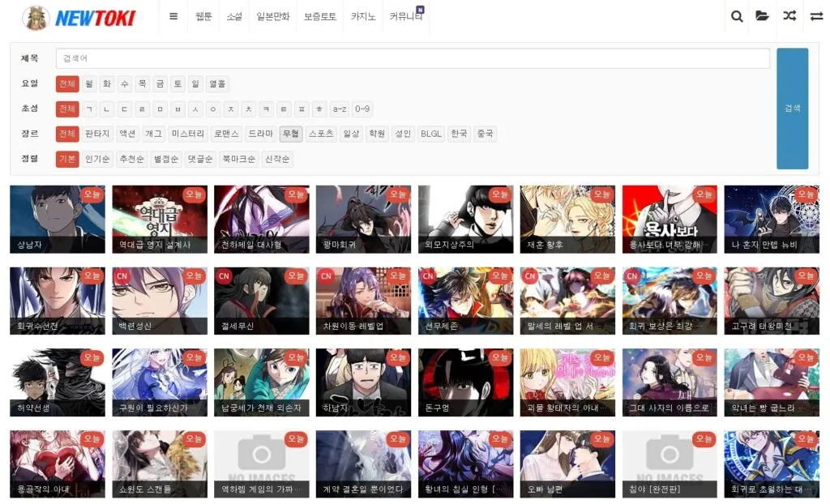Open the folder icon in header
Image resolution: width=830 pixels, height=504 pixels.
pos(763,16)
